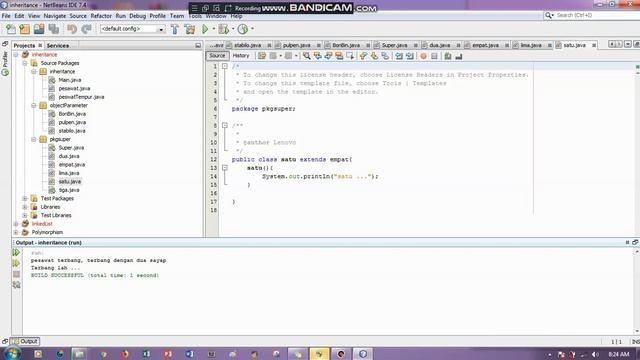Expand the Test Packages node
Screen dimensions: 640x360
coord(25,198)
